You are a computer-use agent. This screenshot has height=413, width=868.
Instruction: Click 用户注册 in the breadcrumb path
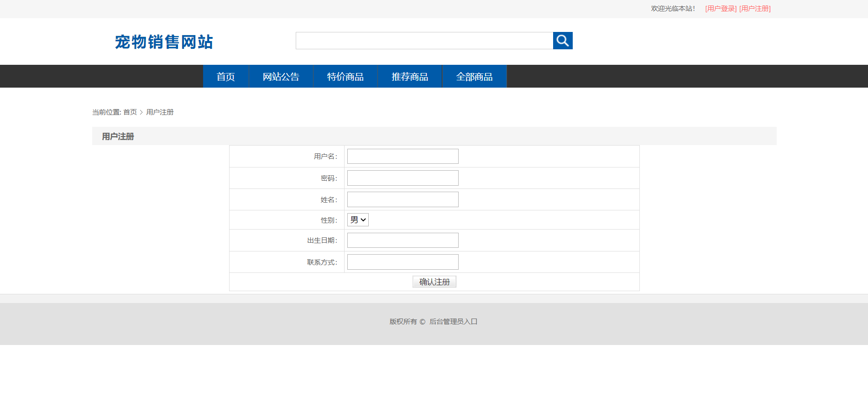point(160,112)
